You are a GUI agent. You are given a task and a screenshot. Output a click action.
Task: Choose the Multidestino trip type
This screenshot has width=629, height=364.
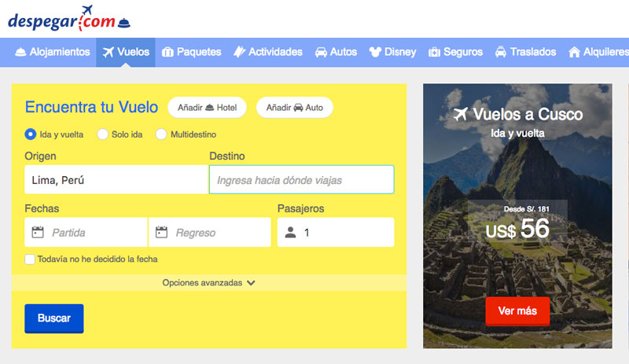(x=161, y=134)
